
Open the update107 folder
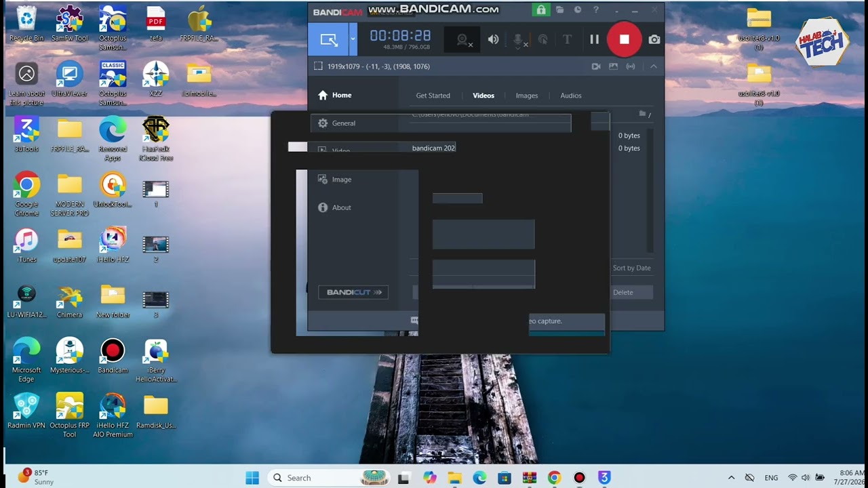coord(69,245)
